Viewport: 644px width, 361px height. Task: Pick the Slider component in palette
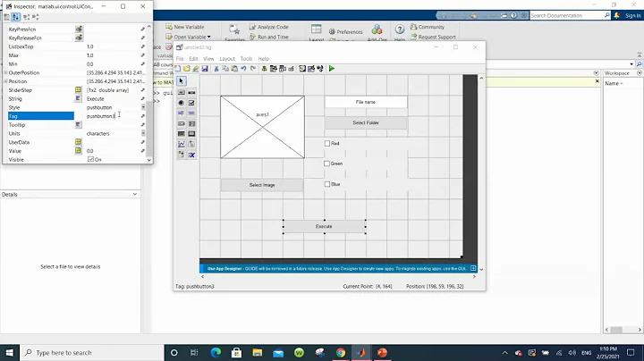point(191,93)
